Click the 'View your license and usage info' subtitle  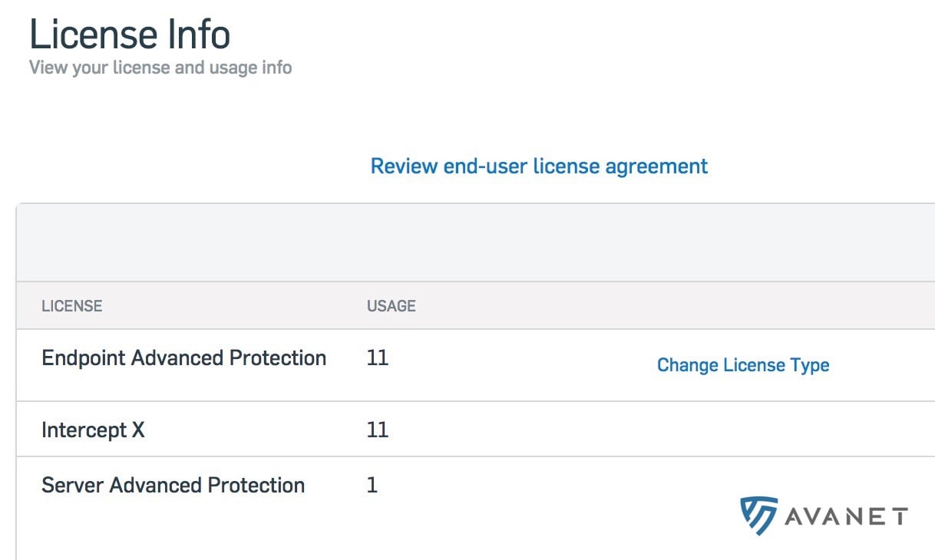[160, 68]
